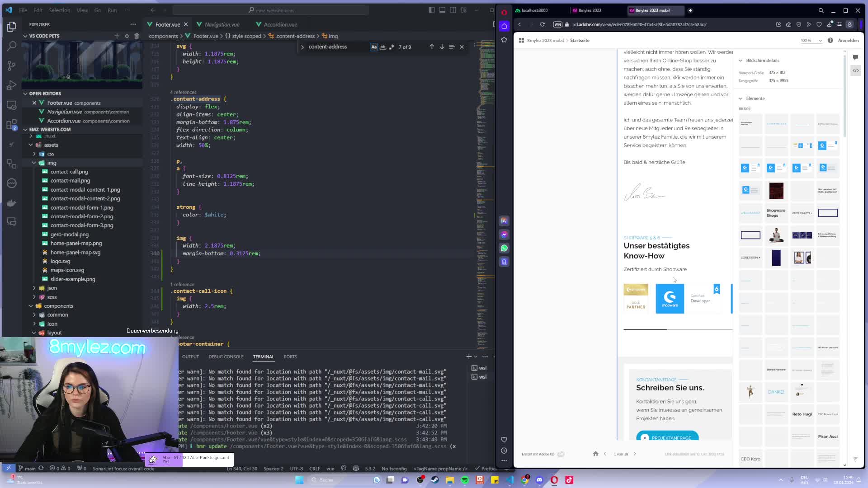The height and width of the screenshot is (488, 868).
Task: Open Opera snapshot camera icon
Action: [788, 25]
